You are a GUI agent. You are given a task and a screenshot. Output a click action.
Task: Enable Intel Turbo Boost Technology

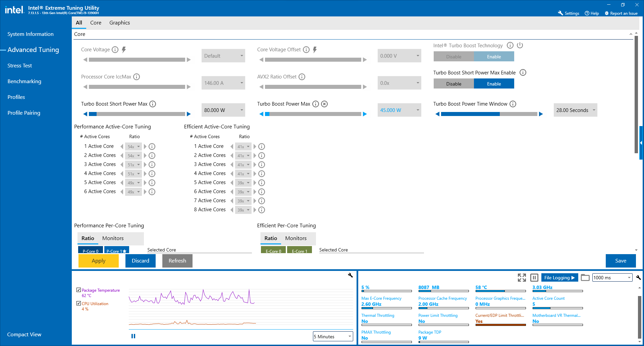pyautogui.click(x=494, y=57)
